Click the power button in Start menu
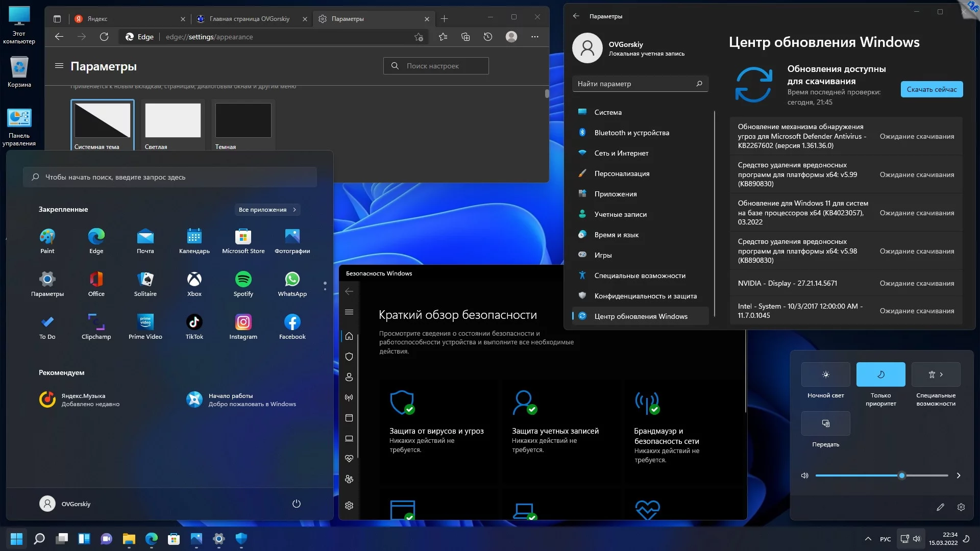This screenshot has width=980, height=551. click(x=296, y=504)
